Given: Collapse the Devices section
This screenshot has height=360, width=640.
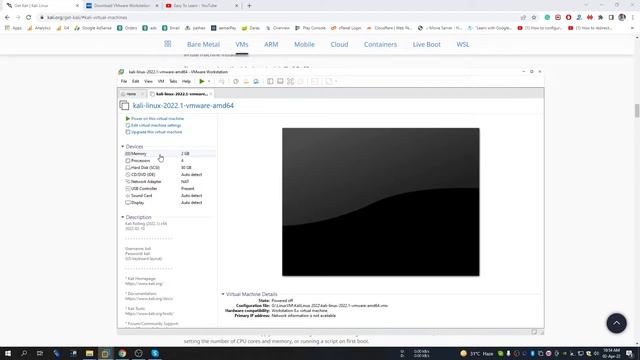Looking at the screenshot, I should 122,146.
